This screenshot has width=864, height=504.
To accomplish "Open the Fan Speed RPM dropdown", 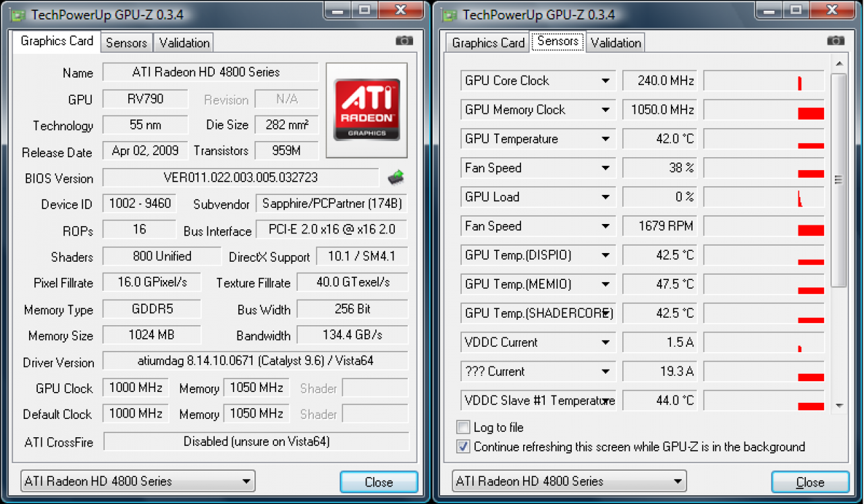I will [x=605, y=226].
